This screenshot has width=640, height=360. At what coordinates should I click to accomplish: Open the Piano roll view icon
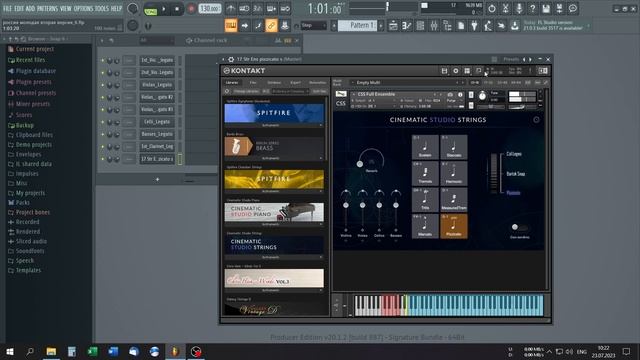(407, 26)
